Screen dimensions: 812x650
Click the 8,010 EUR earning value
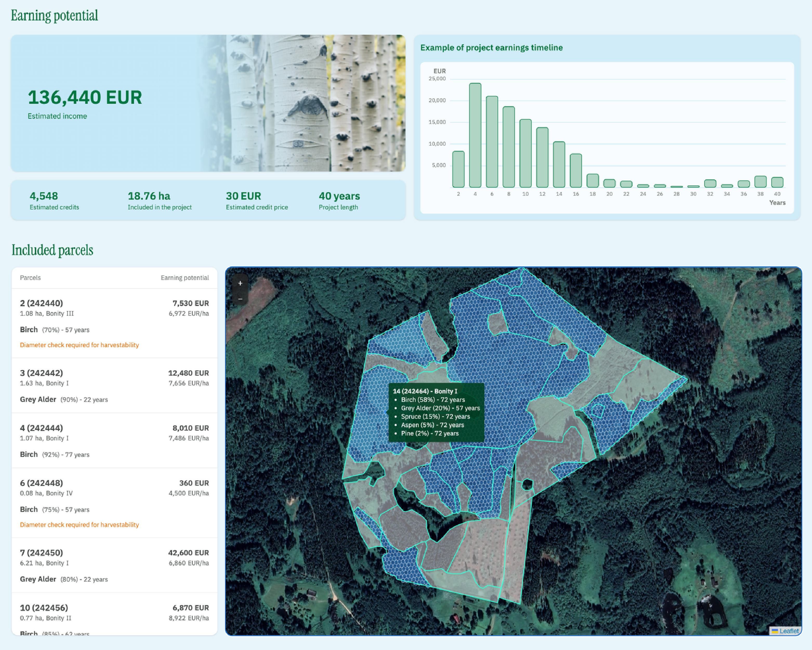[x=190, y=428]
